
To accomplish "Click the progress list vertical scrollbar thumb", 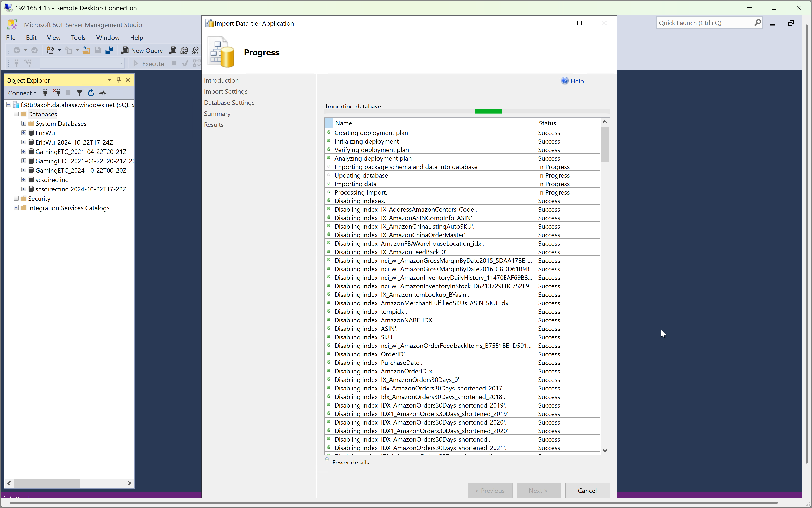I will pos(605,145).
